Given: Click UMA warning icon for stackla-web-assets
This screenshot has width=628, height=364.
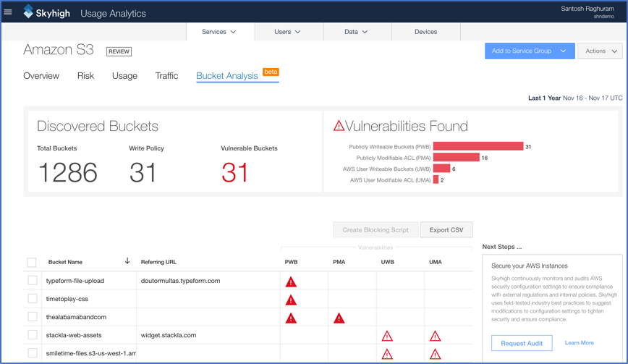Looking at the screenshot, I should coord(435,337).
